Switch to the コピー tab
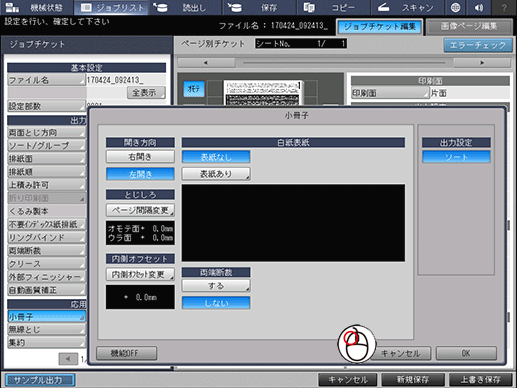517x388 pixels. [333, 7]
